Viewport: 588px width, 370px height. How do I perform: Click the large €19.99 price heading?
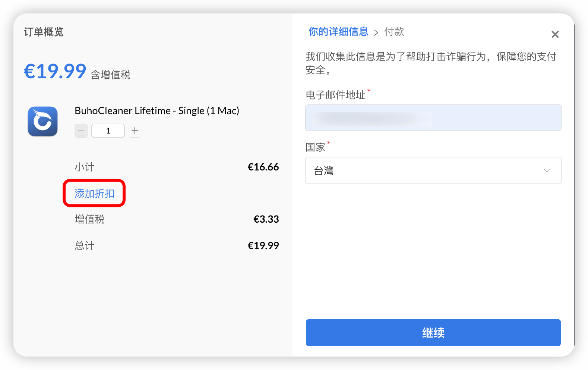(55, 71)
